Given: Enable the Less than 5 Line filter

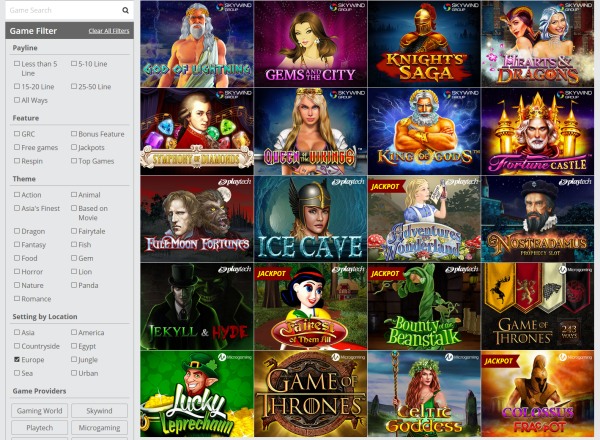Looking at the screenshot, I should pyautogui.click(x=17, y=64).
